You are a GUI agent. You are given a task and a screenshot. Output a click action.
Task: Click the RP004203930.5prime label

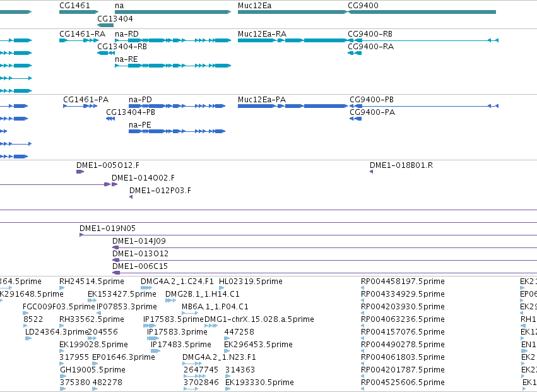[x=403, y=307]
